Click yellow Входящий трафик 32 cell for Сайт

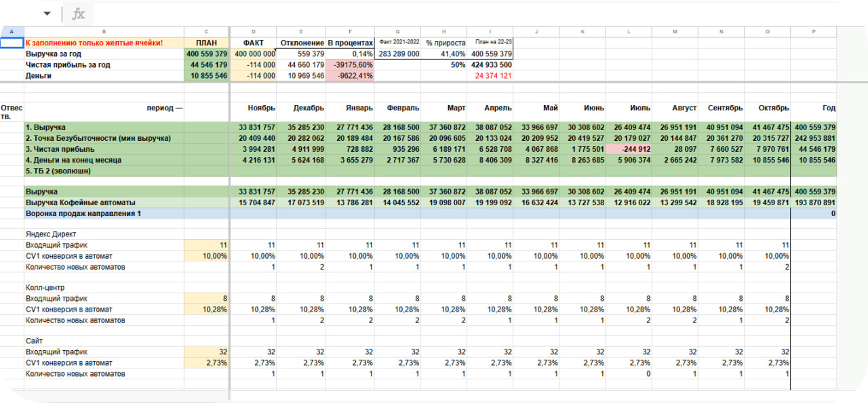click(x=206, y=352)
